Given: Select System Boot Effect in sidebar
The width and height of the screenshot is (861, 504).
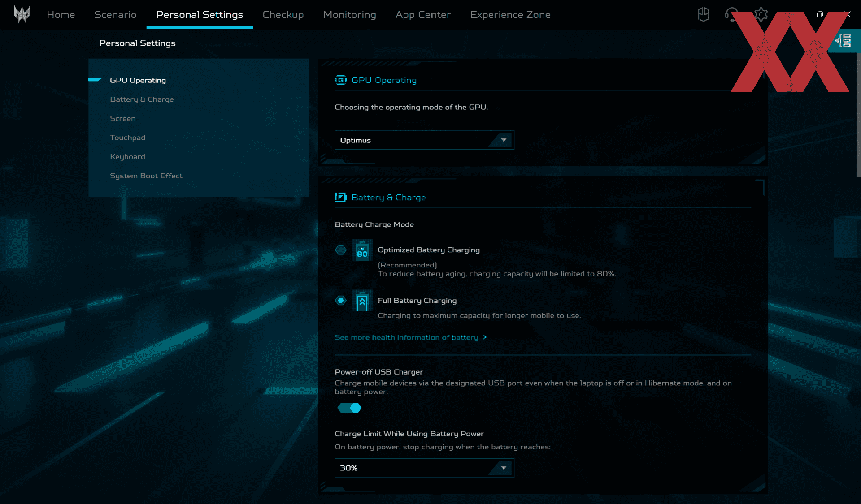Looking at the screenshot, I should click(146, 176).
